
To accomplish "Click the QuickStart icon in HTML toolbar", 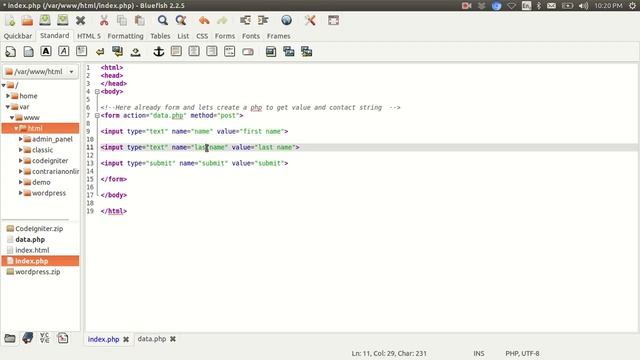I will tap(11, 51).
